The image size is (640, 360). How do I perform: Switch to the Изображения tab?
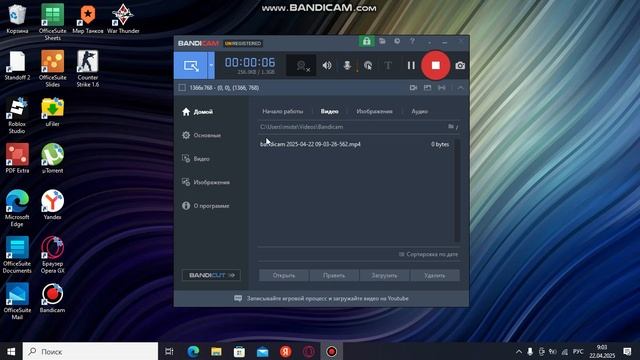tap(374, 111)
